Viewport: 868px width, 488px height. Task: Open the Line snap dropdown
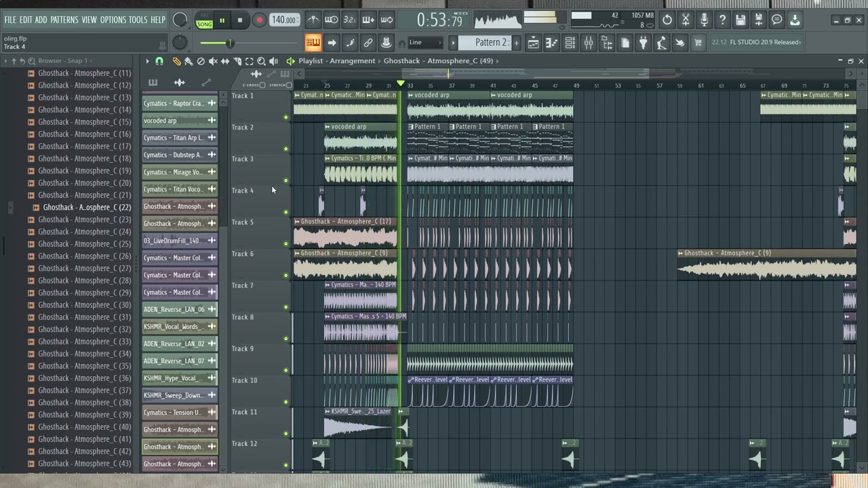pyautogui.click(x=426, y=43)
